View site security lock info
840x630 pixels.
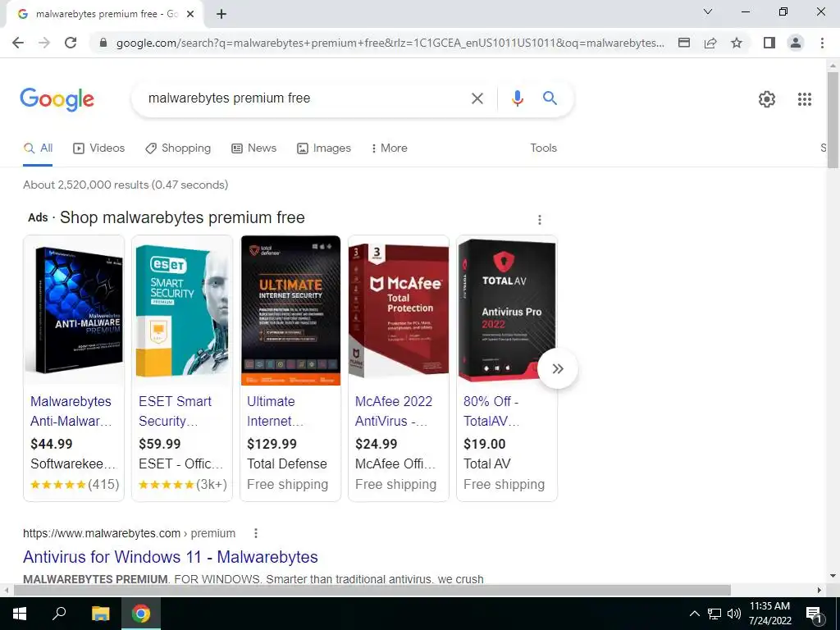(103, 43)
